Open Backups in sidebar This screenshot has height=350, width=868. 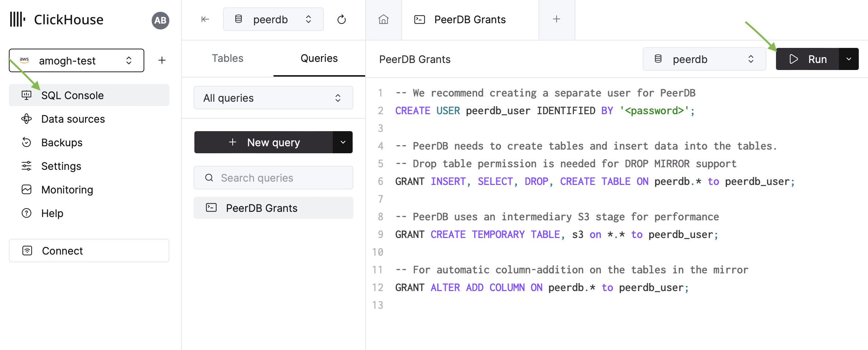click(x=89, y=142)
